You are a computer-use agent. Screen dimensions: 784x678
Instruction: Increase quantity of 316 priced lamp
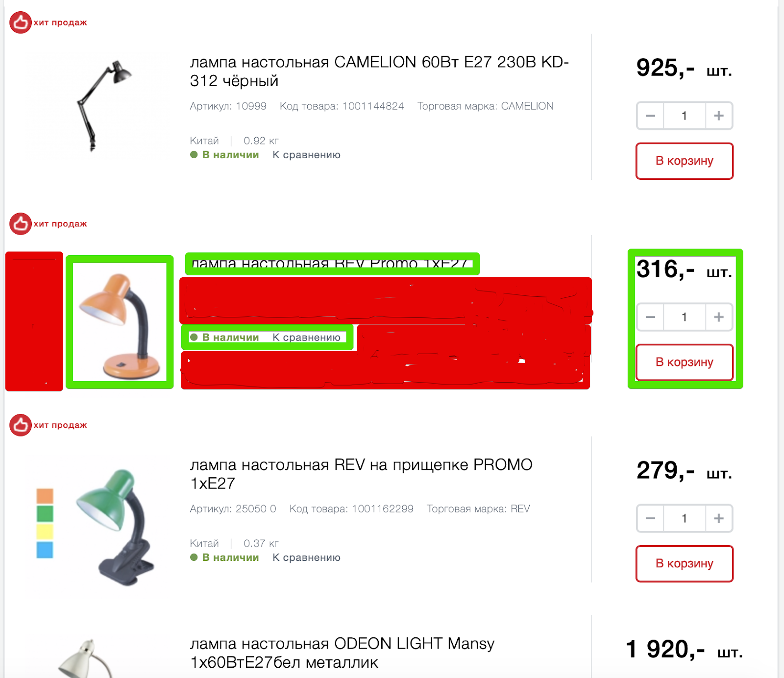(x=719, y=317)
